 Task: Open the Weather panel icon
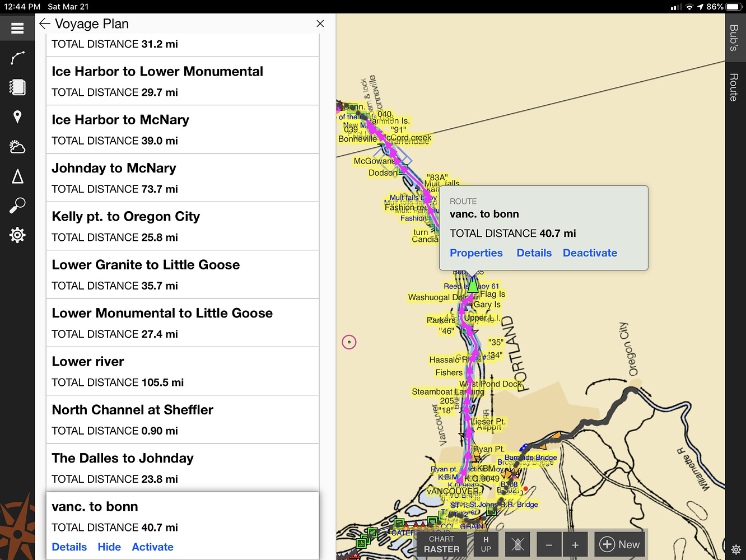tap(17, 147)
